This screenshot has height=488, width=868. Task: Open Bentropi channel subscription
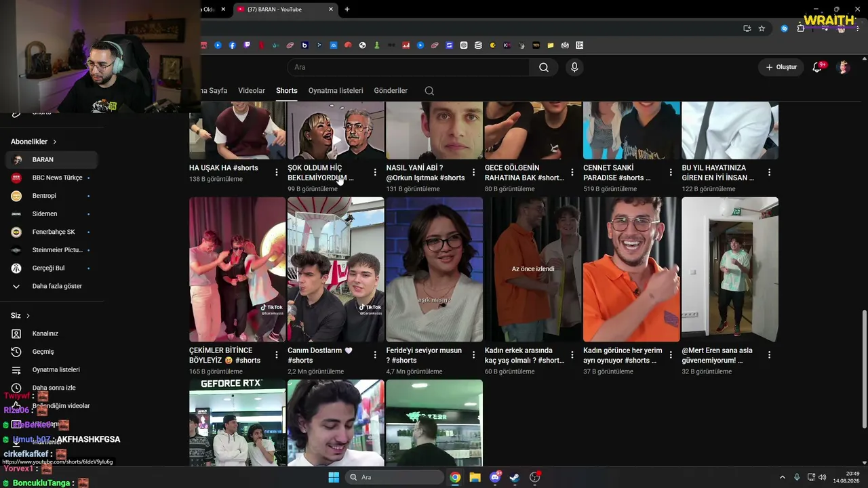(x=52, y=196)
